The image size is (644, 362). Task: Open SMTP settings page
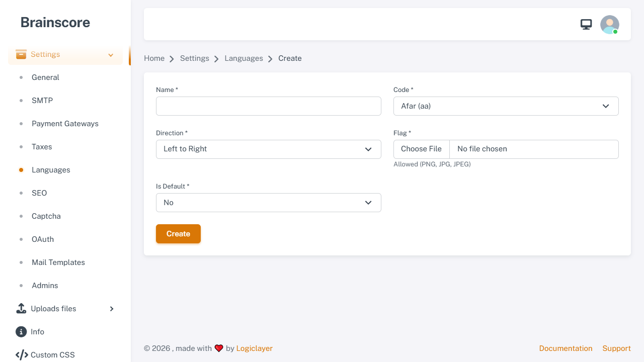(42, 101)
